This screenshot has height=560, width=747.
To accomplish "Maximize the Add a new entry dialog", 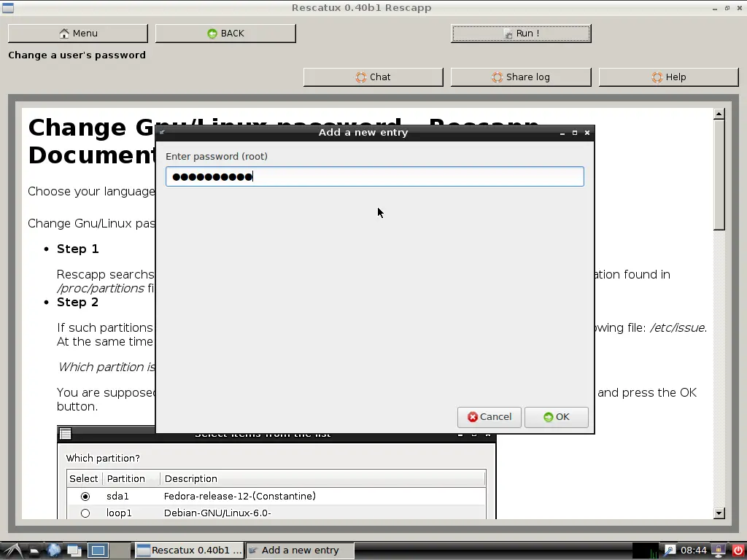I will 575,133.
